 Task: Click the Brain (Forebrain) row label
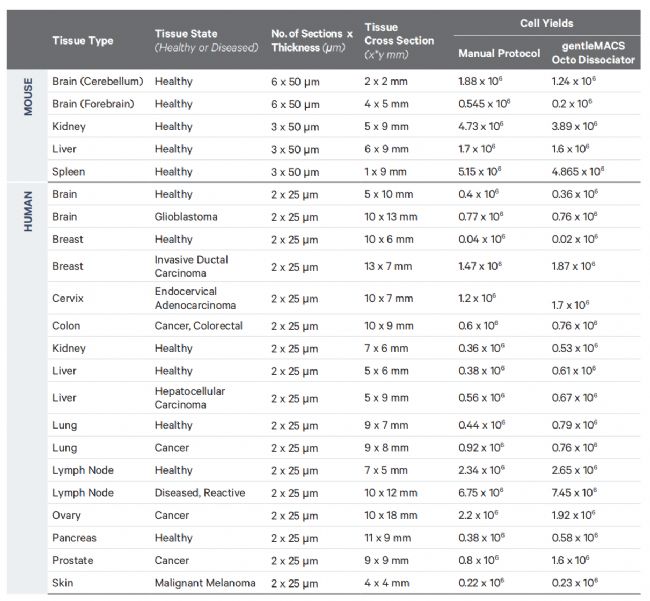[96, 104]
